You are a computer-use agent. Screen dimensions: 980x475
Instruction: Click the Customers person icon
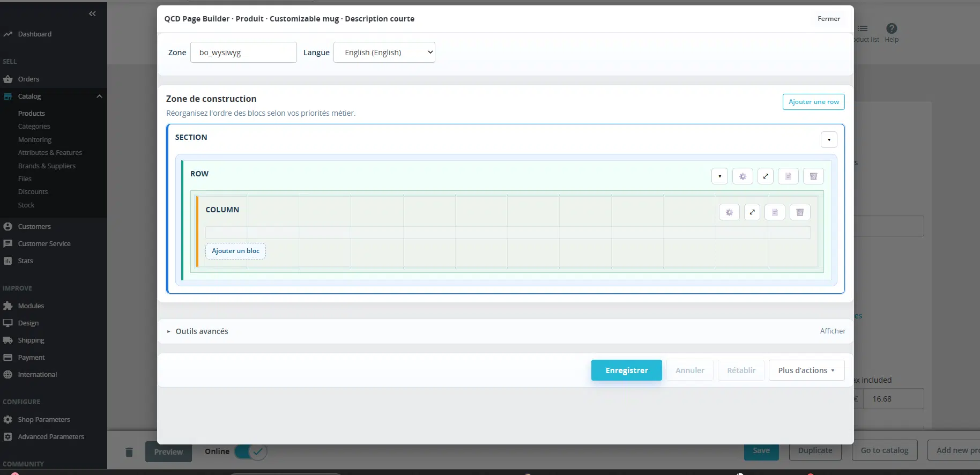(x=8, y=227)
